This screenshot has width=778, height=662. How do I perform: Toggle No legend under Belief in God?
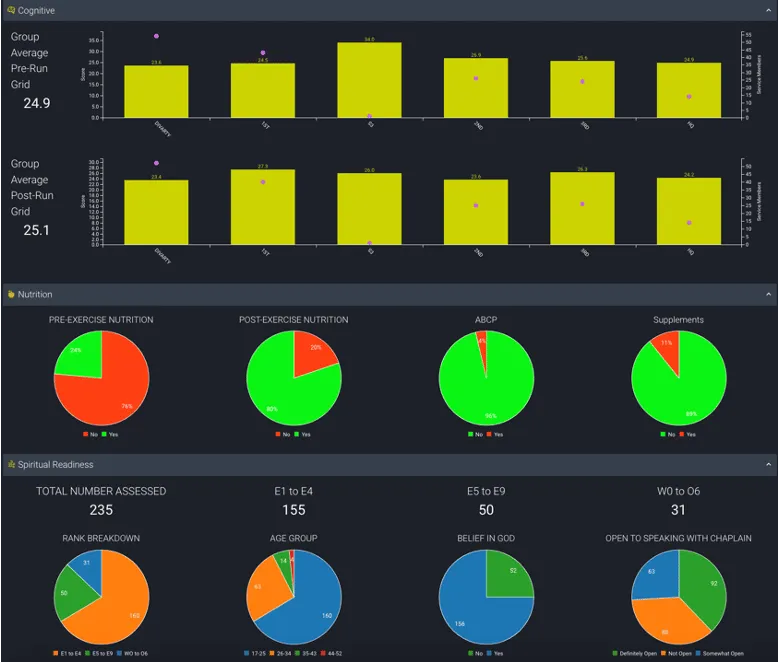(x=475, y=653)
